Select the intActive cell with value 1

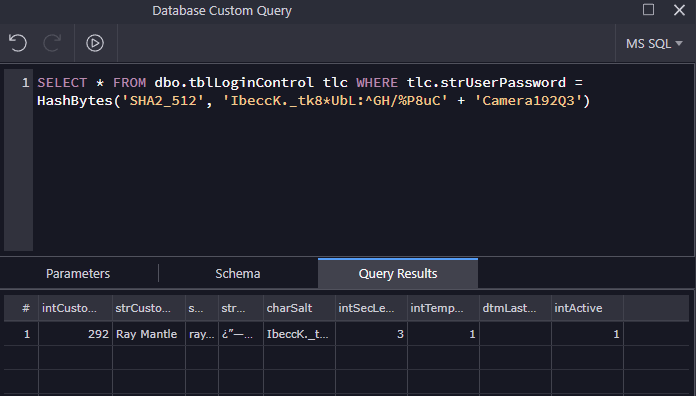click(587, 334)
